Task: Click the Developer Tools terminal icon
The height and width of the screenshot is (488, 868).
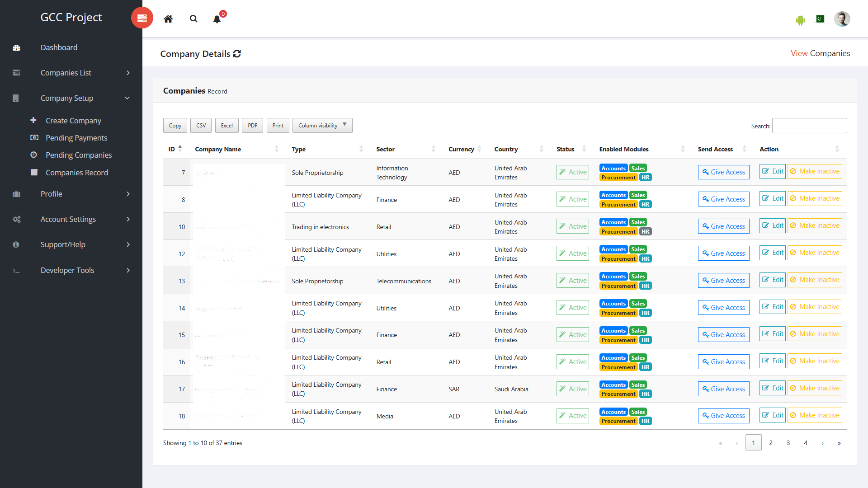Action: pos(16,270)
